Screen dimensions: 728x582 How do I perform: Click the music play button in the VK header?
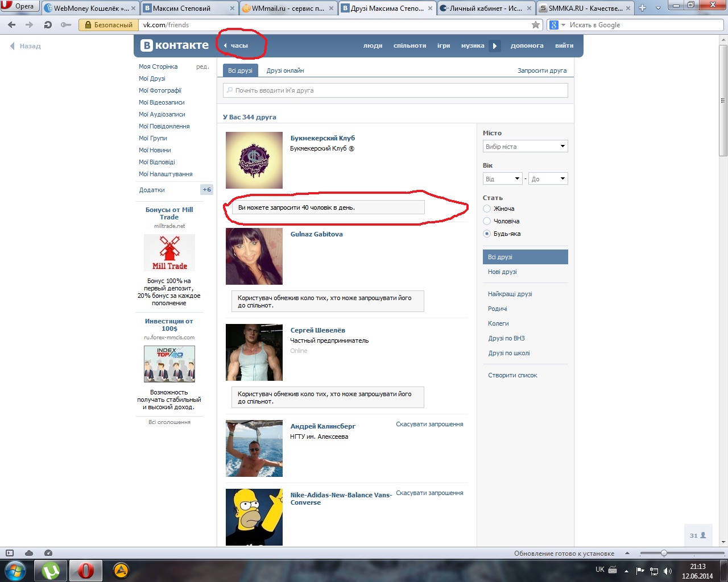coord(495,45)
